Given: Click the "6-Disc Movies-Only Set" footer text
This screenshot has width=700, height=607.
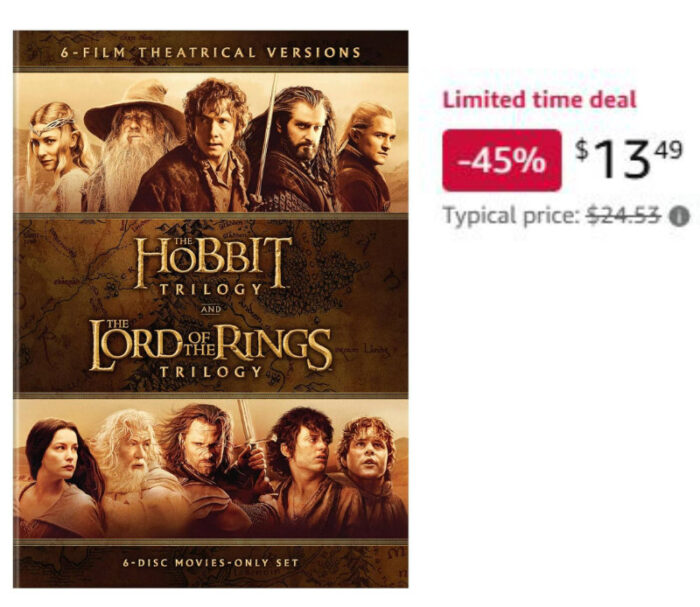Looking at the screenshot, I should [x=210, y=565].
